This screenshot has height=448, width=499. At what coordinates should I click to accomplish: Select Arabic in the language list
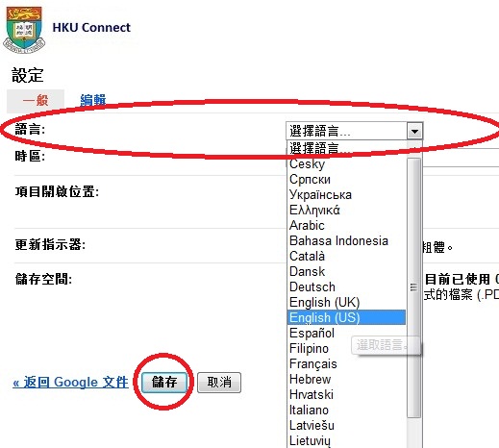(x=346, y=225)
